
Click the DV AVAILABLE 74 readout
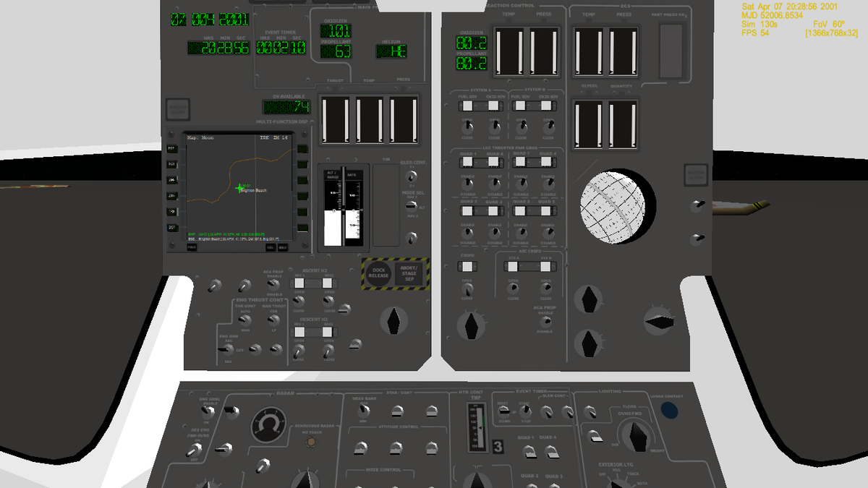pos(286,108)
